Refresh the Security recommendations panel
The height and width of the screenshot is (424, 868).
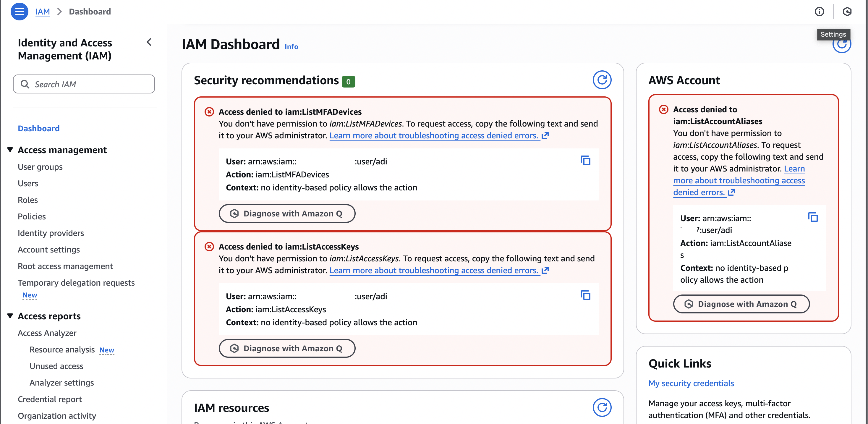pos(602,80)
